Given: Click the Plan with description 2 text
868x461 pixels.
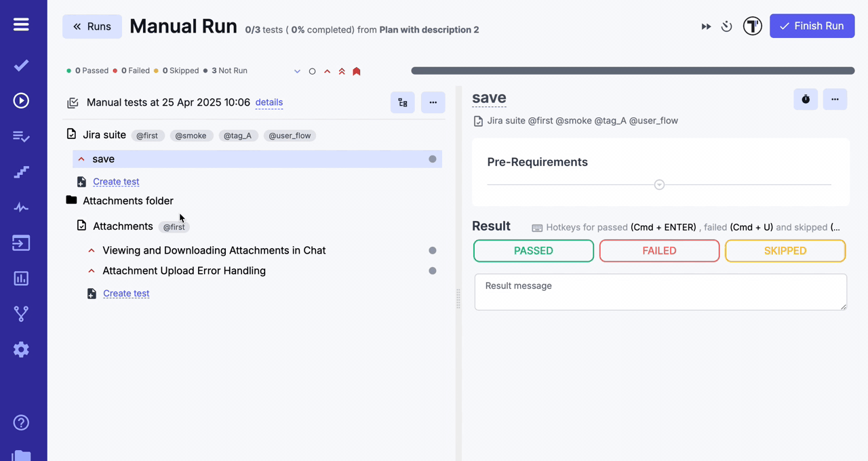Looking at the screenshot, I should pos(429,30).
